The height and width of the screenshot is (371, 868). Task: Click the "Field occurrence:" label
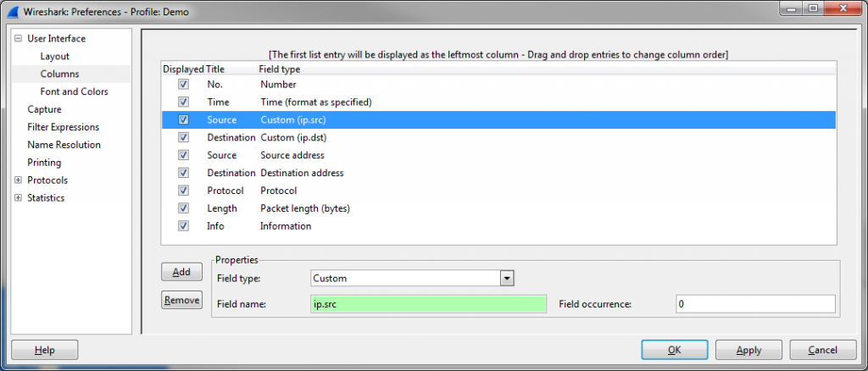(x=595, y=304)
